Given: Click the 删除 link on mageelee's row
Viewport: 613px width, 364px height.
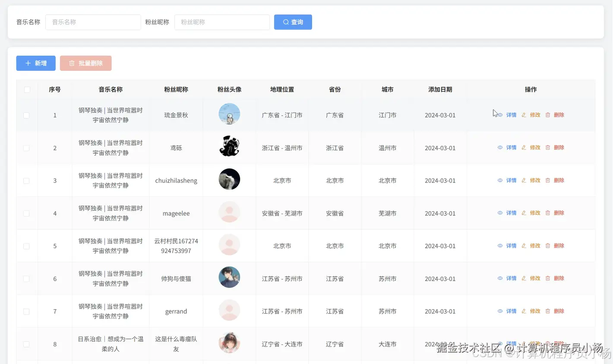Looking at the screenshot, I should (x=559, y=212).
